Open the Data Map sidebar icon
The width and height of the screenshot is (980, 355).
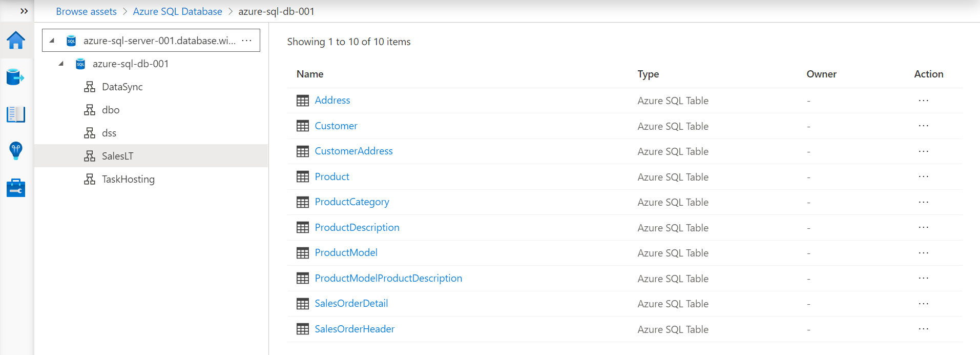coord(16,77)
